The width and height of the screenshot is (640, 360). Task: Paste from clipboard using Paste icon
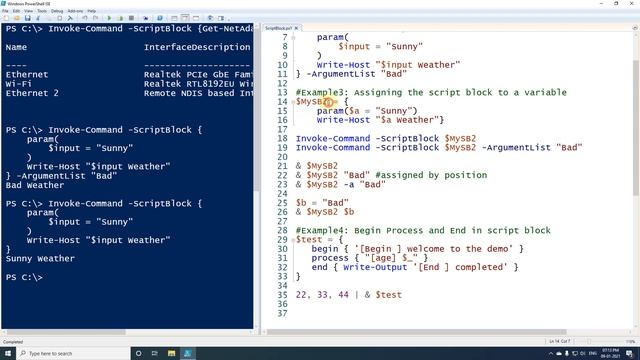point(60,18)
